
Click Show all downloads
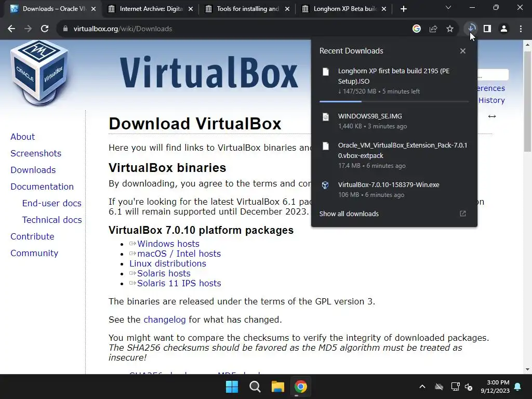(x=349, y=214)
